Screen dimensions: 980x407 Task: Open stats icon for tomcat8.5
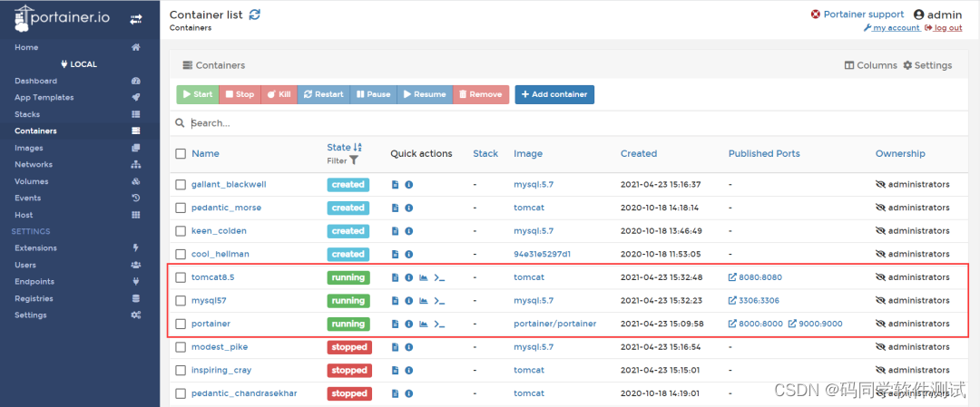pyautogui.click(x=423, y=277)
